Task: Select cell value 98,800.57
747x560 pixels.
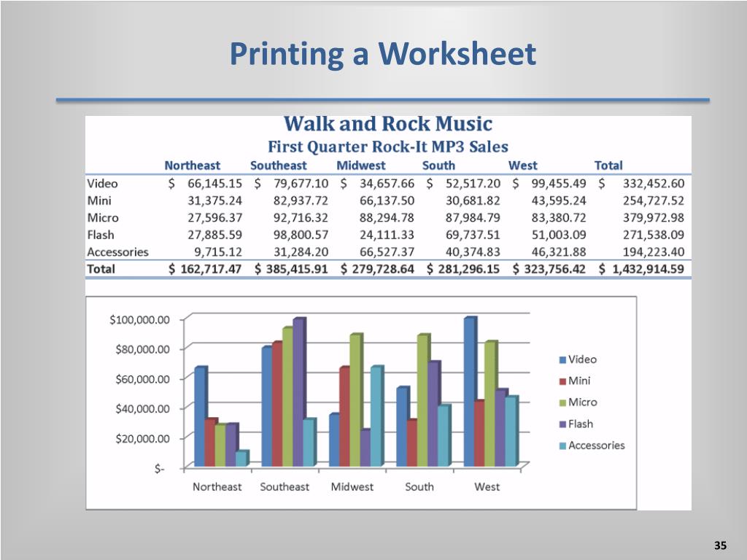Action: [301, 235]
